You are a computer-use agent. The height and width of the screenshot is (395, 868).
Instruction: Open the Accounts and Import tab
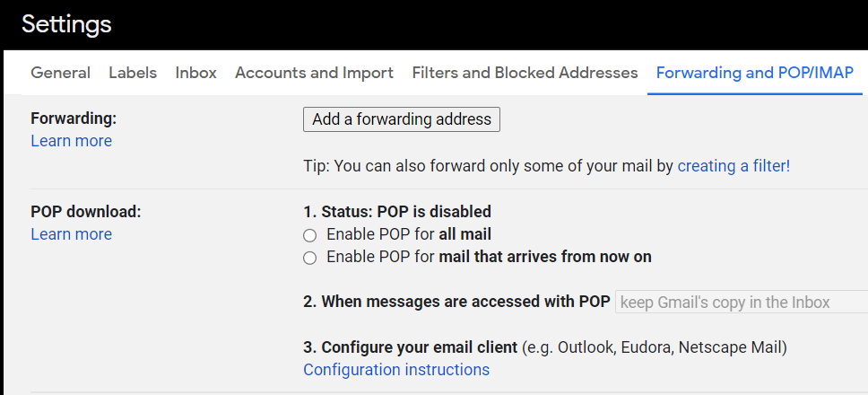point(314,73)
